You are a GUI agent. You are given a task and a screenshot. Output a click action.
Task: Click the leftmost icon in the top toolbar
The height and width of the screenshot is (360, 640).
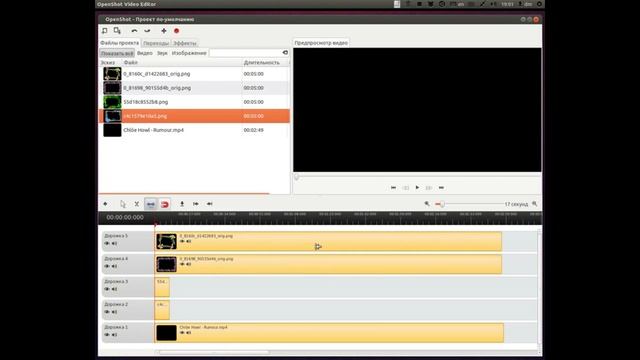click(x=105, y=31)
